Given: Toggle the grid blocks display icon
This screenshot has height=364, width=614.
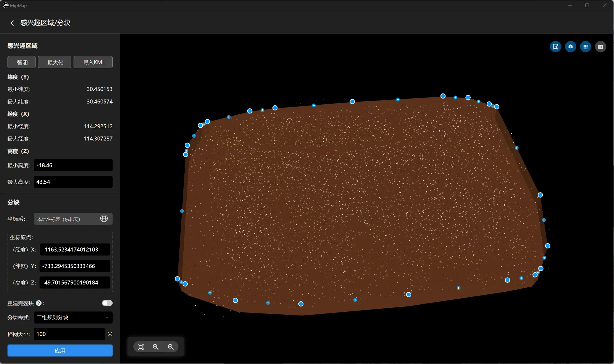Looking at the screenshot, I should click(x=585, y=47).
